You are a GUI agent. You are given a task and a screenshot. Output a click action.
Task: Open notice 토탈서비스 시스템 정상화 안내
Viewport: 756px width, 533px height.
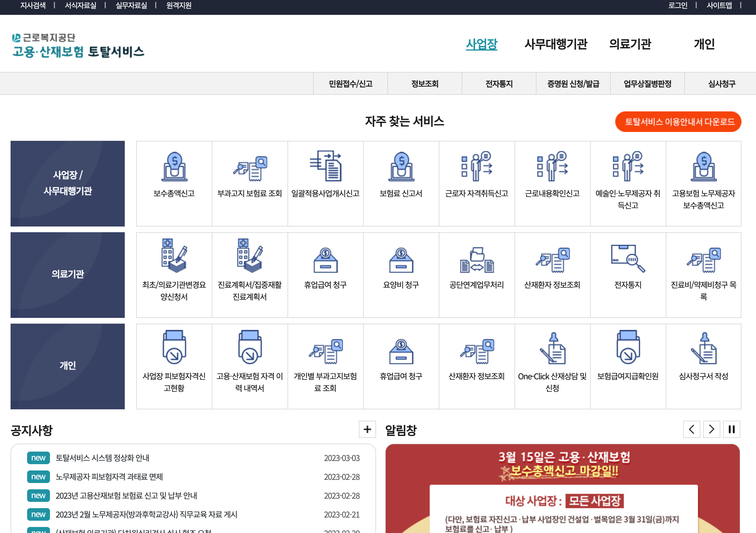(102, 458)
